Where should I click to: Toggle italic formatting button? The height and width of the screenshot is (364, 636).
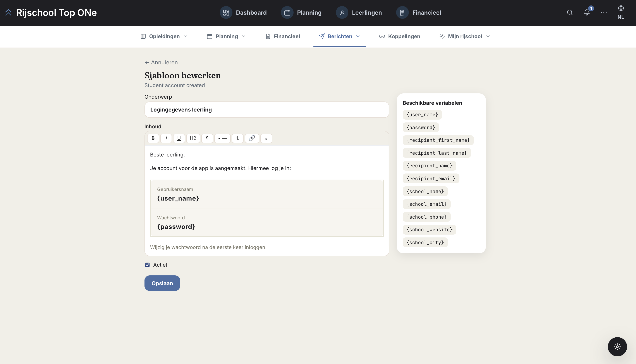click(x=166, y=138)
